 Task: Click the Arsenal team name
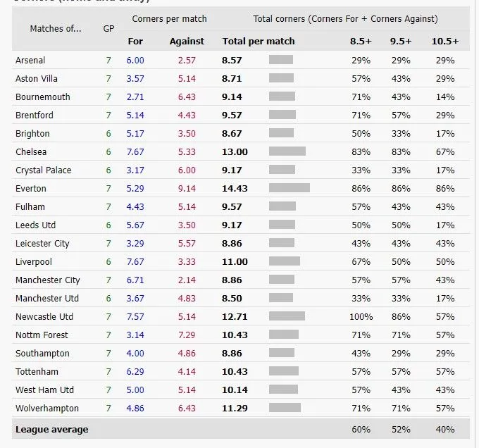pos(30,61)
